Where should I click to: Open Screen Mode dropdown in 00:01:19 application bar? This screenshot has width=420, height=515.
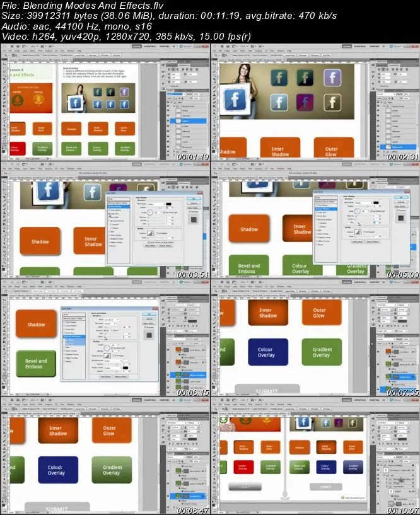(x=51, y=46)
